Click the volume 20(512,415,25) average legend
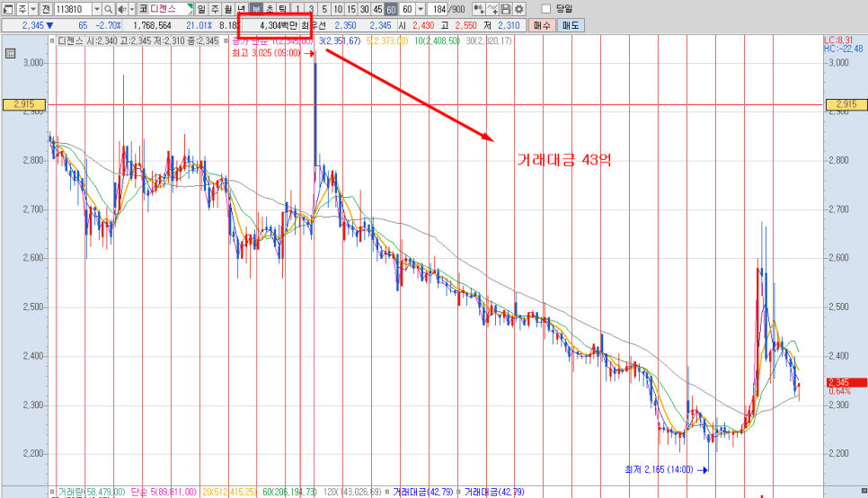Screen dimensions: 868x498 click(x=229, y=492)
